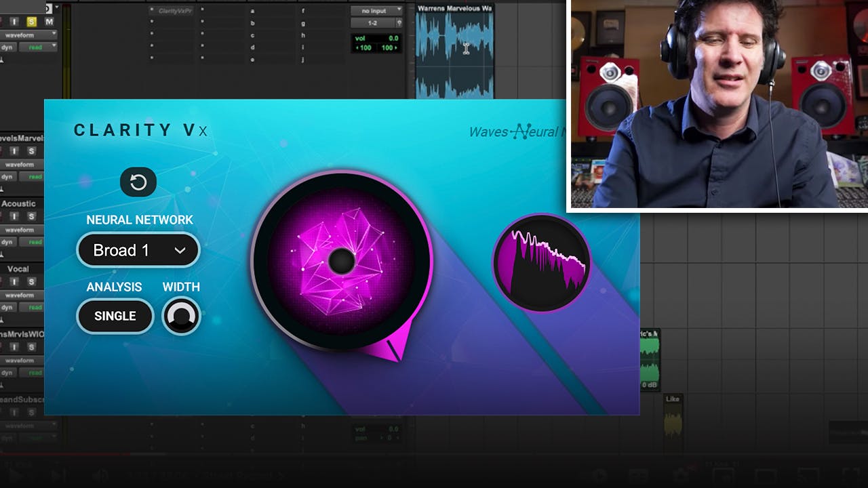The height and width of the screenshot is (488, 868).
Task: Open the nsMrvlsWIO track read automation dropdown
Action: pos(32,373)
